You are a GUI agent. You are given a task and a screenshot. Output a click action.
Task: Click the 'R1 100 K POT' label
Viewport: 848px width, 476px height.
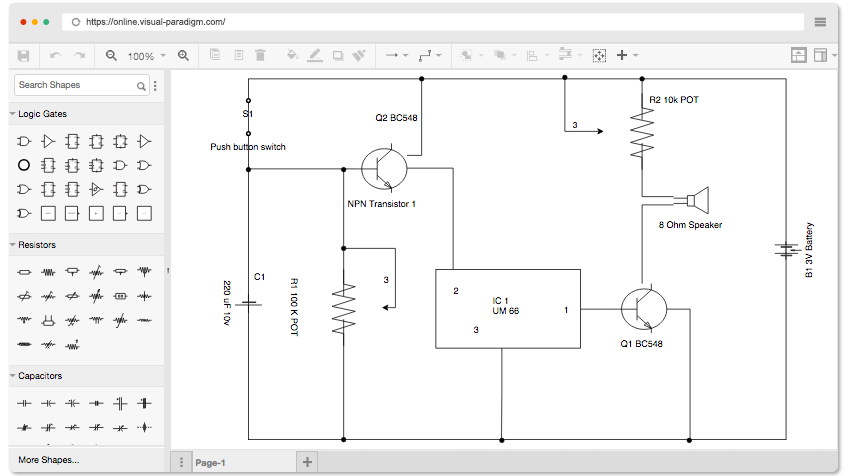(x=294, y=307)
